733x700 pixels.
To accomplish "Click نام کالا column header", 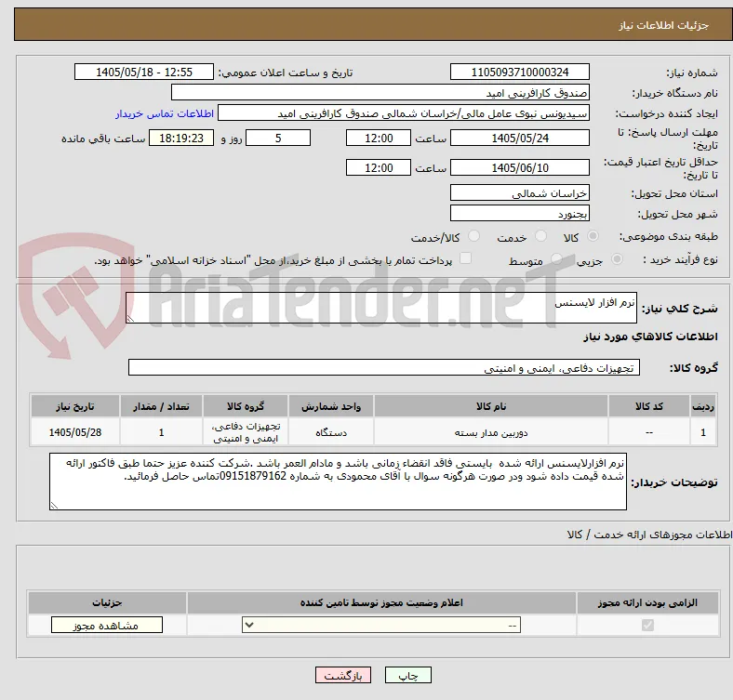I will [x=491, y=406].
